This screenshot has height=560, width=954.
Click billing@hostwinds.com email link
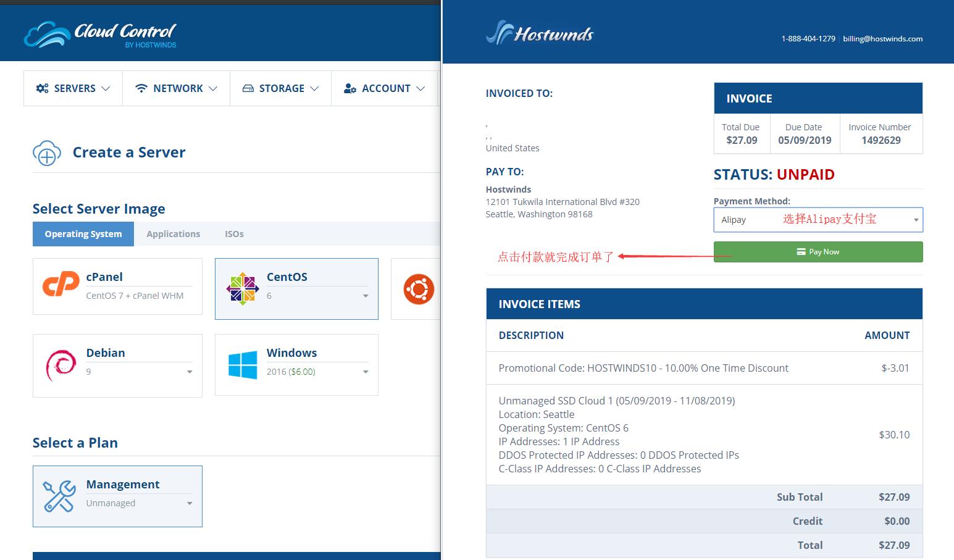click(x=883, y=38)
